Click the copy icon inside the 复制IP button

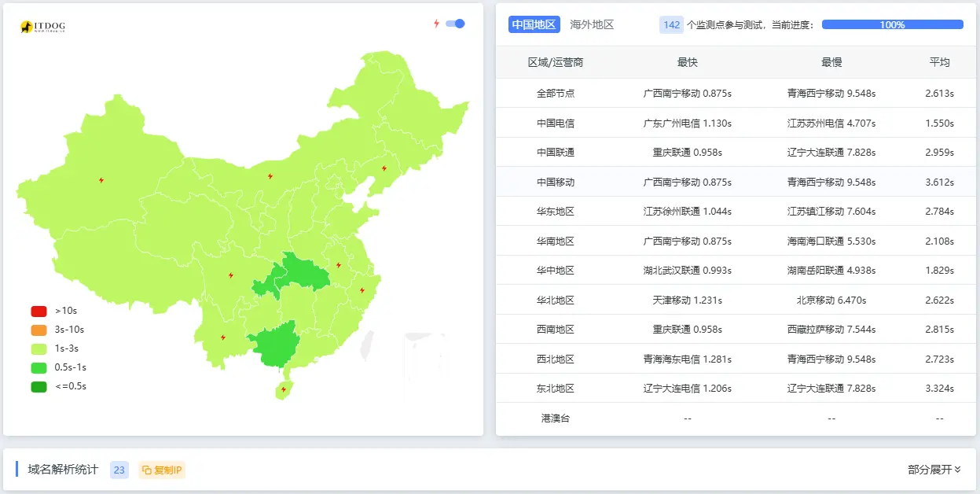click(148, 470)
